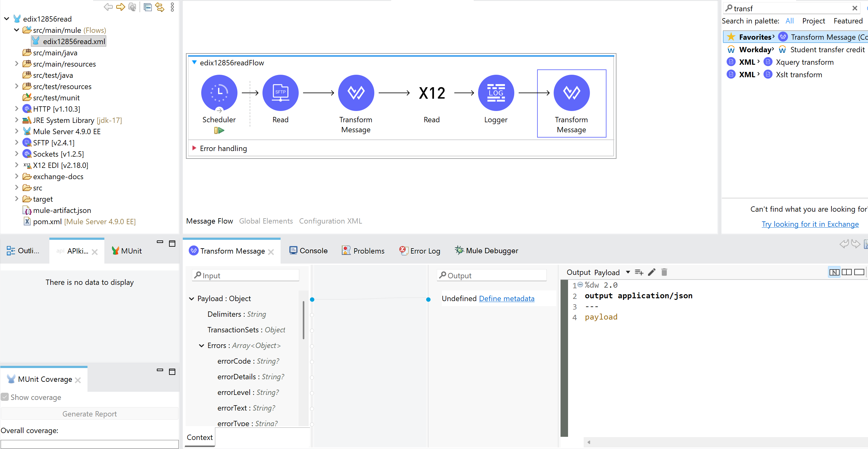Click the back navigation arrow in explorer toolbar
The height and width of the screenshot is (449, 868).
point(108,7)
